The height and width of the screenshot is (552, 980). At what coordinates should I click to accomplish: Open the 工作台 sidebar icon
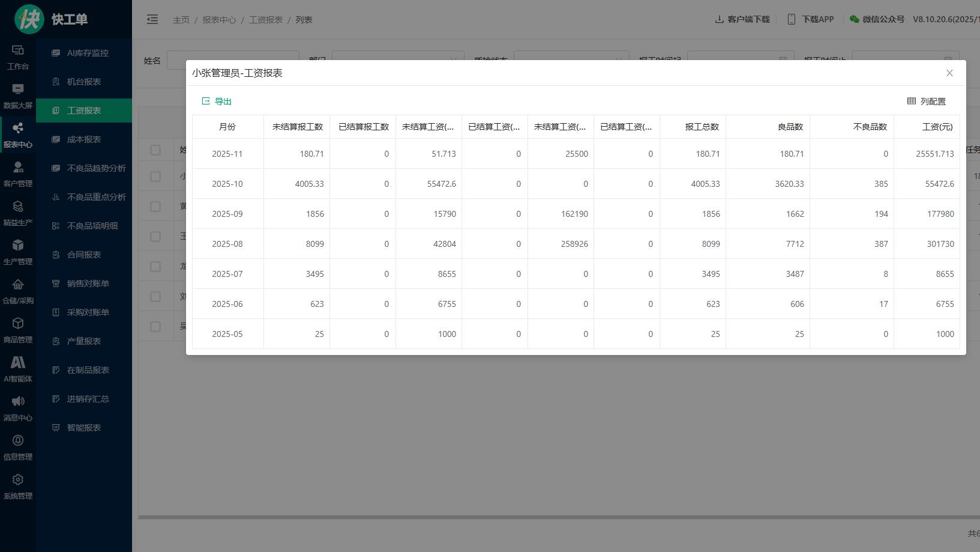18,50
